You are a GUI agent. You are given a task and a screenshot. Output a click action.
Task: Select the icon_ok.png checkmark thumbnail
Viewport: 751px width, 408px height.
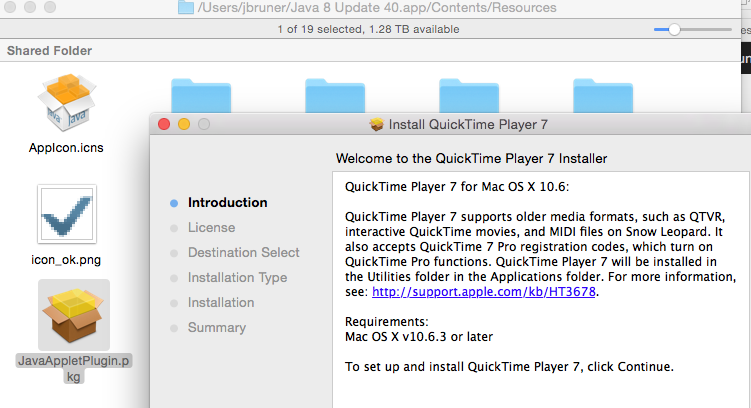[x=67, y=214]
